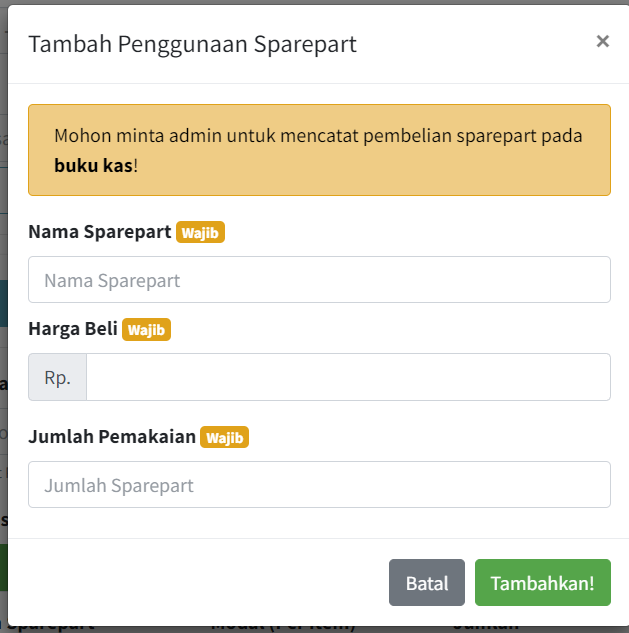Click the Sparepart column header behind dialog
This screenshot has width=629, height=633.
pos(52,629)
